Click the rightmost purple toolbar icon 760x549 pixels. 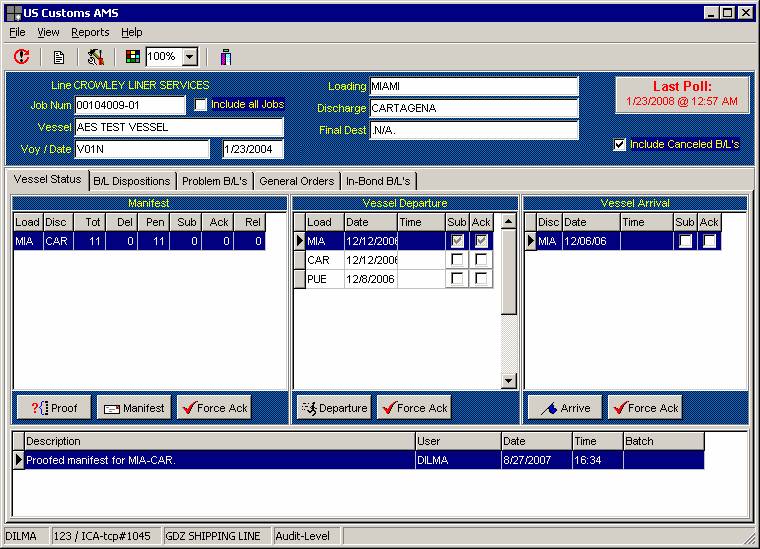(x=226, y=57)
